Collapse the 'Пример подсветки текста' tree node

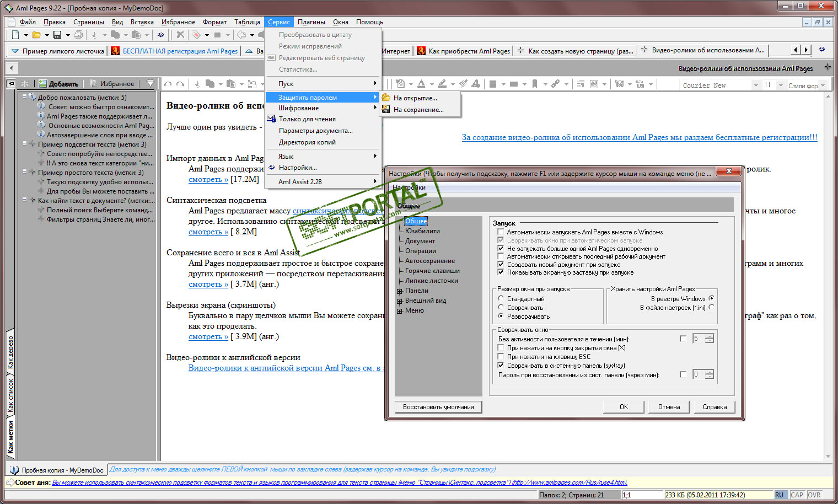coord(24,143)
